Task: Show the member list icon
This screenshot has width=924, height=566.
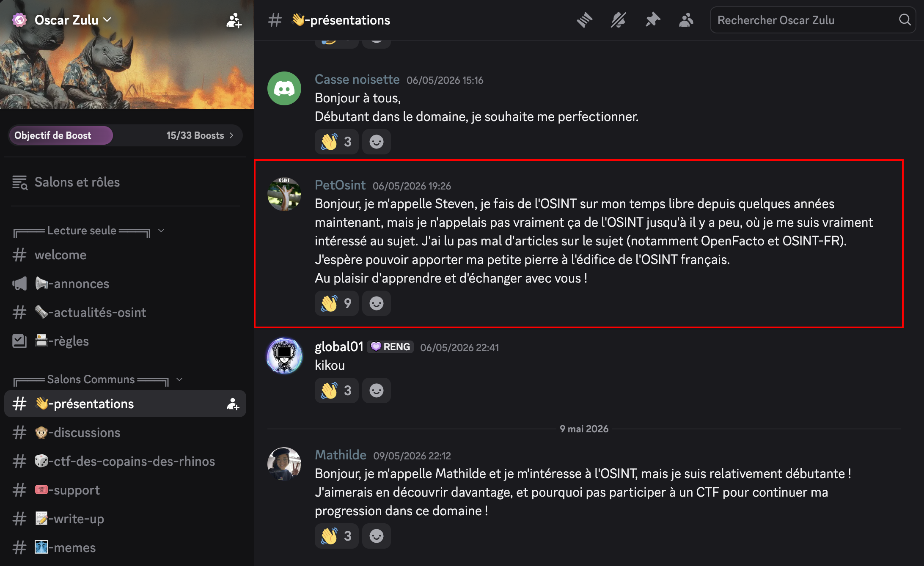Action: pos(686,20)
